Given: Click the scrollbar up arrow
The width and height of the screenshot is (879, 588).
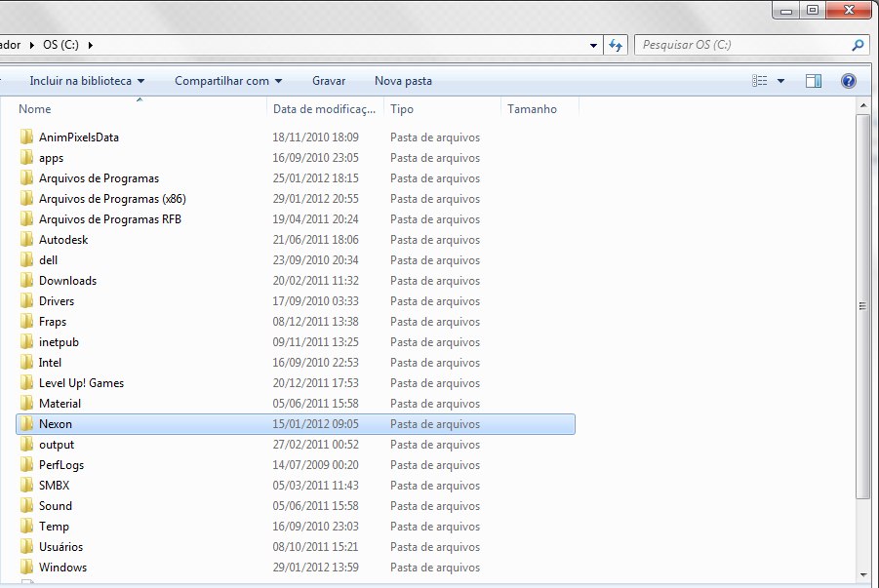Looking at the screenshot, I should 862,105.
